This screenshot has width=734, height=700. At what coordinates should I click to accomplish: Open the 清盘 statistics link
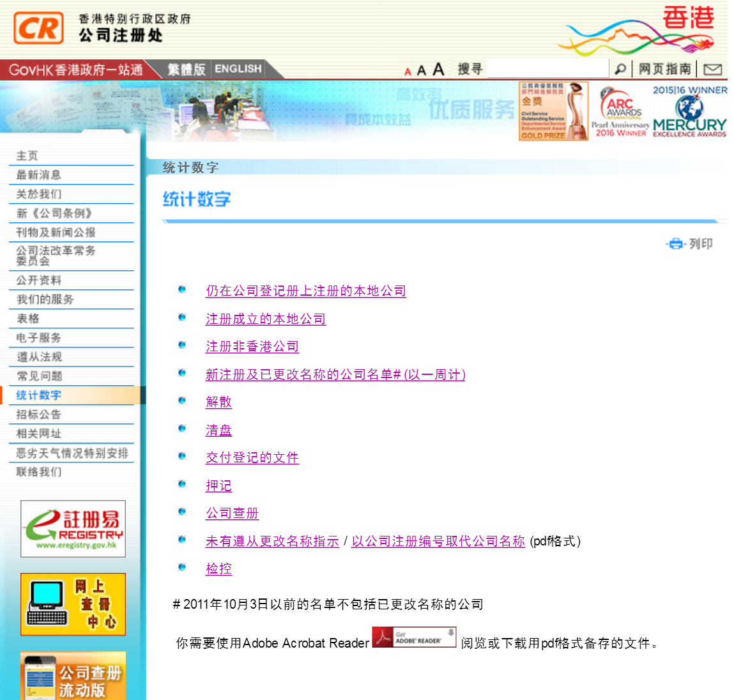pyautogui.click(x=218, y=430)
